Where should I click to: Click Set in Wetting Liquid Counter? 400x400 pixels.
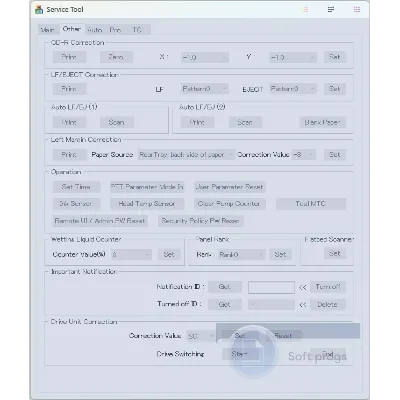[169, 254]
